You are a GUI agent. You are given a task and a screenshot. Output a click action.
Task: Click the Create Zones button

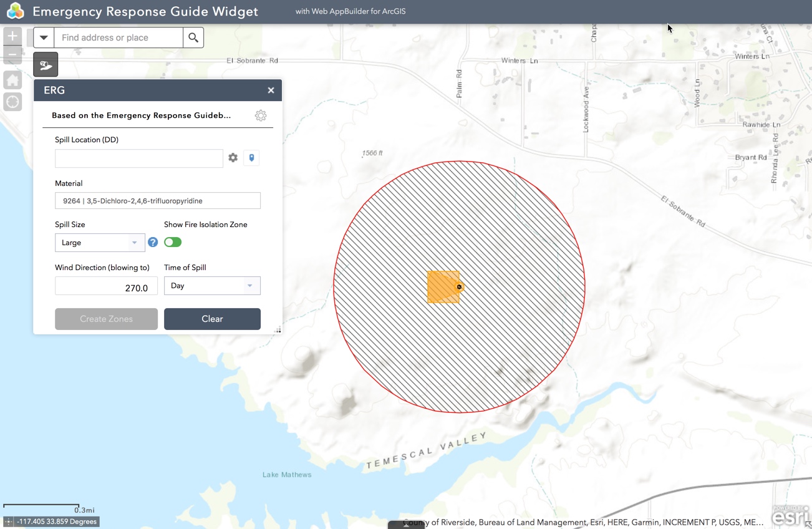[x=106, y=319]
